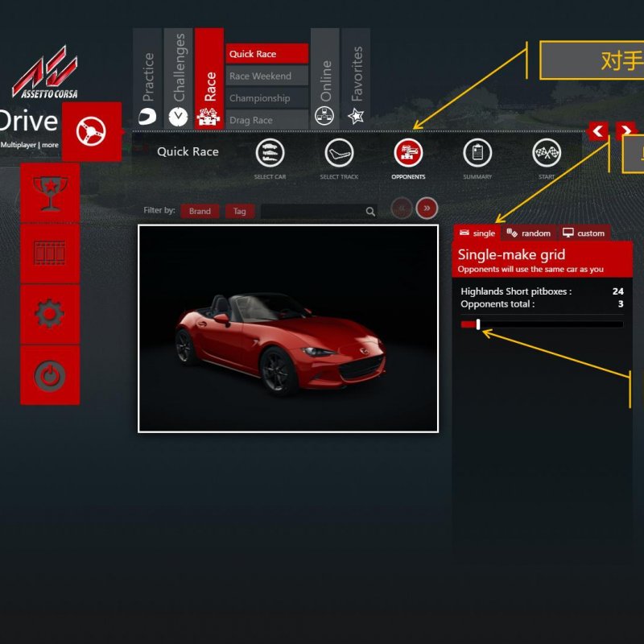Go to the Opponents step icon
Image resolution: width=644 pixels, height=644 pixels.
tap(408, 153)
